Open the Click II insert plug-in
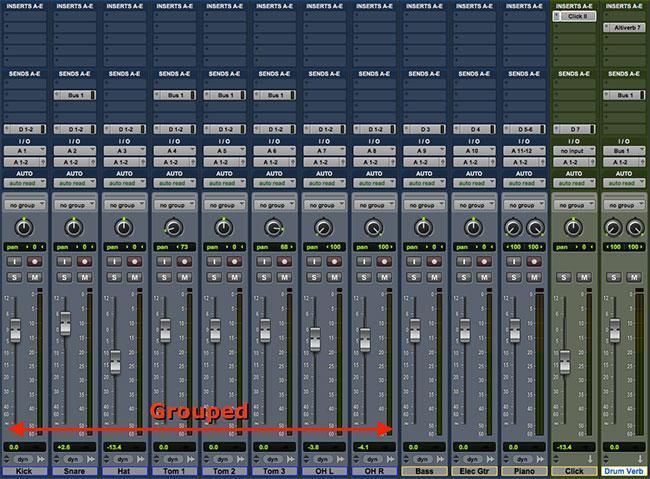Viewport: 650px width, 479px height. point(573,17)
